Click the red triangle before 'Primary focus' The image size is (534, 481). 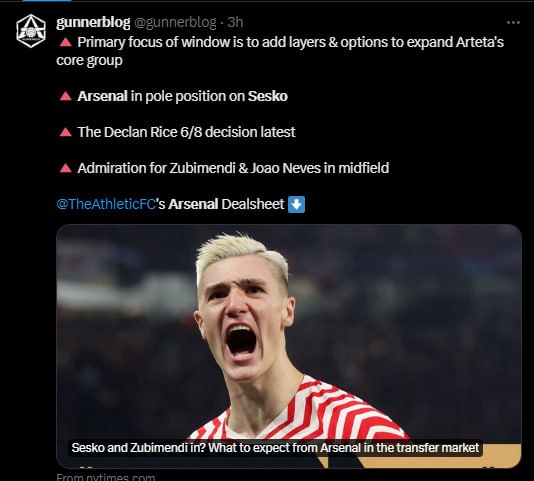point(65,42)
